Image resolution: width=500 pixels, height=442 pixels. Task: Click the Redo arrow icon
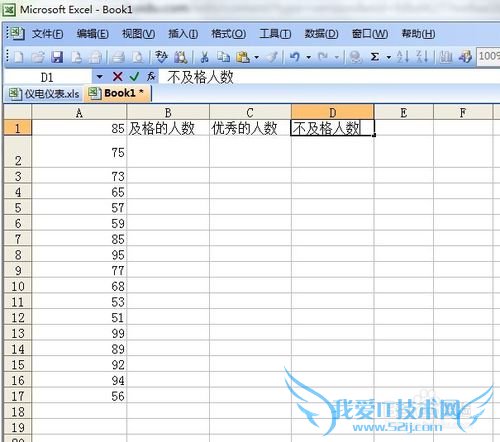(323, 57)
